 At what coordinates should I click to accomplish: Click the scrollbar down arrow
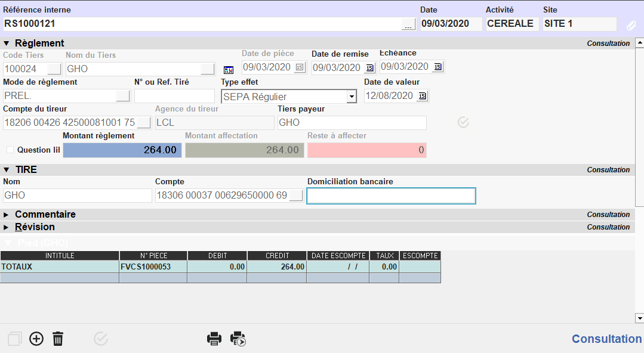tap(639, 318)
